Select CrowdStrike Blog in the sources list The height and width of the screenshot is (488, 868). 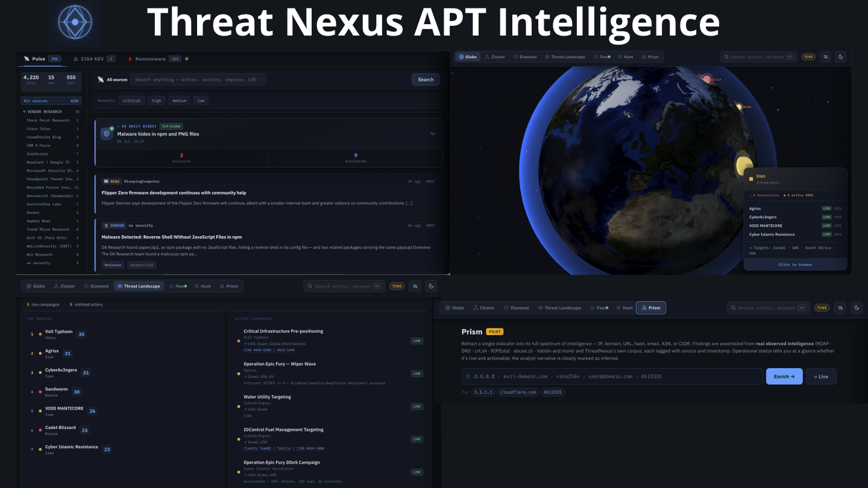51,137
